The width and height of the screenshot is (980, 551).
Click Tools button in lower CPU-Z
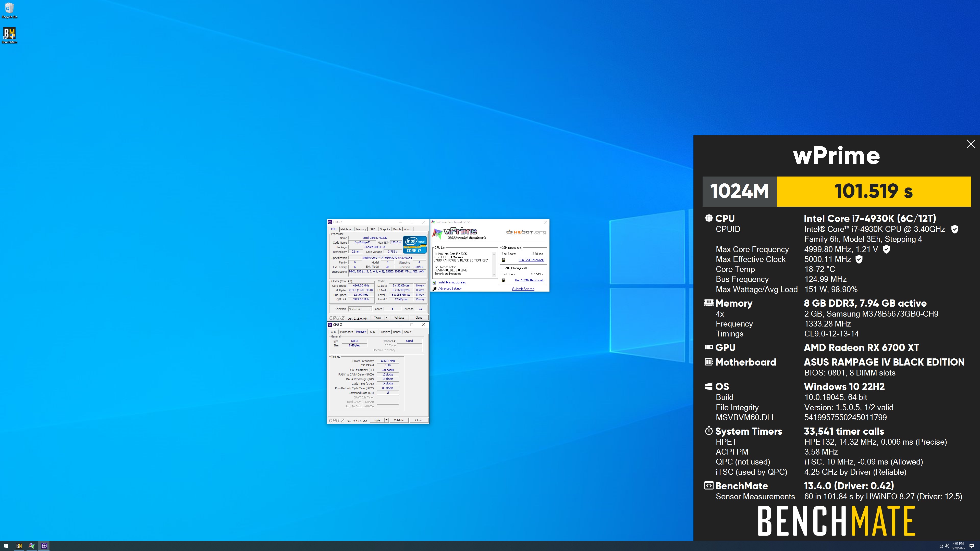pos(377,420)
